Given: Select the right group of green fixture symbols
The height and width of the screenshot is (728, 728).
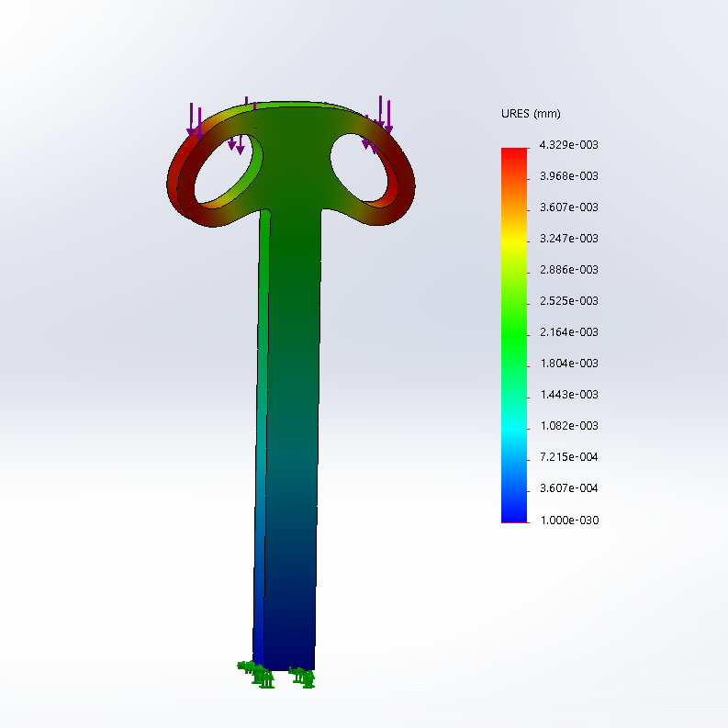Looking at the screenshot, I should [302, 677].
